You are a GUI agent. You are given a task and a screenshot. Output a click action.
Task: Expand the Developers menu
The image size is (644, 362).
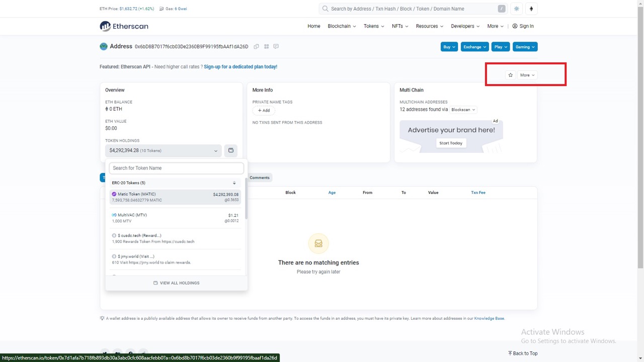[465, 26]
